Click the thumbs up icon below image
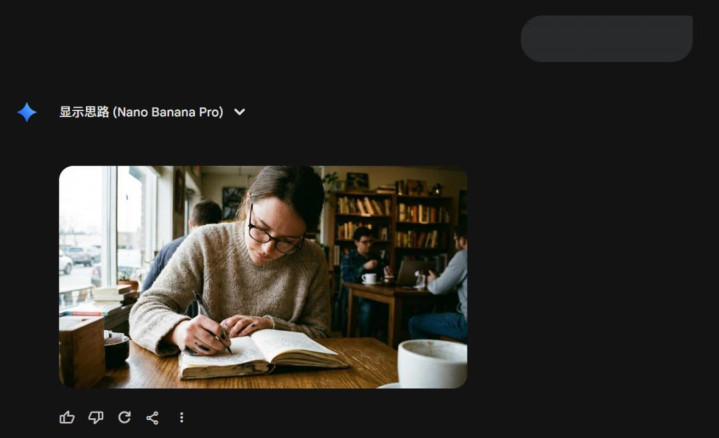 pos(67,417)
